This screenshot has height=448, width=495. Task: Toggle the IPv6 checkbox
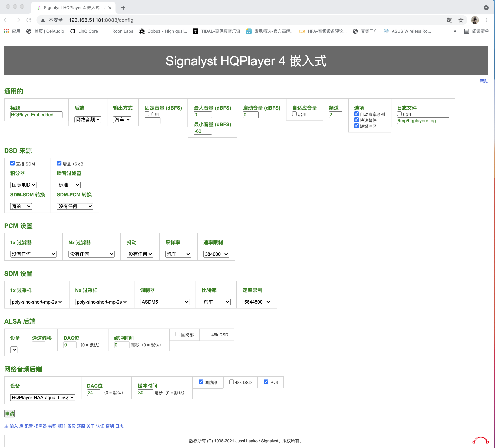click(x=266, y=382)
